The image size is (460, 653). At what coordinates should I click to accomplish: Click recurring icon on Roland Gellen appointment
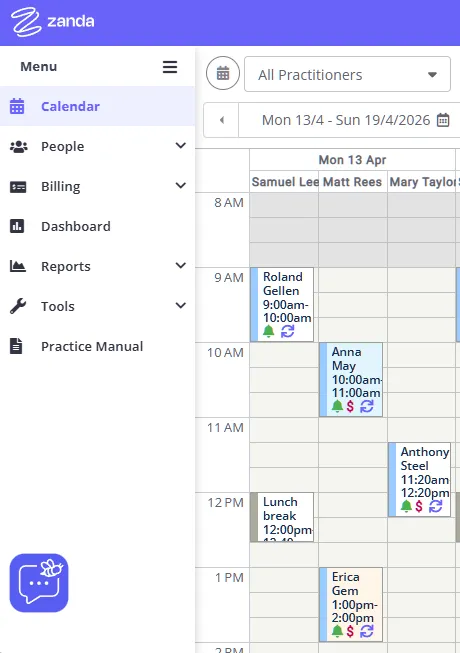(x=288, y=331)
